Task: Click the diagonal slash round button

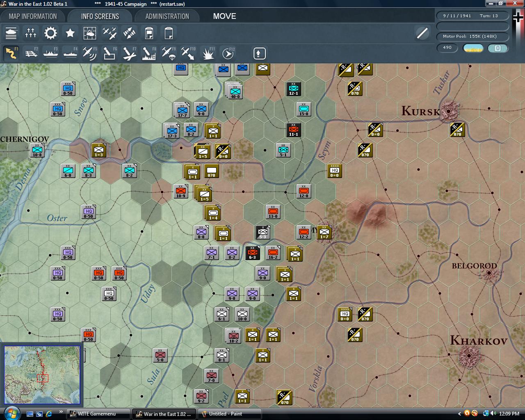Action: tap(422, 33)
